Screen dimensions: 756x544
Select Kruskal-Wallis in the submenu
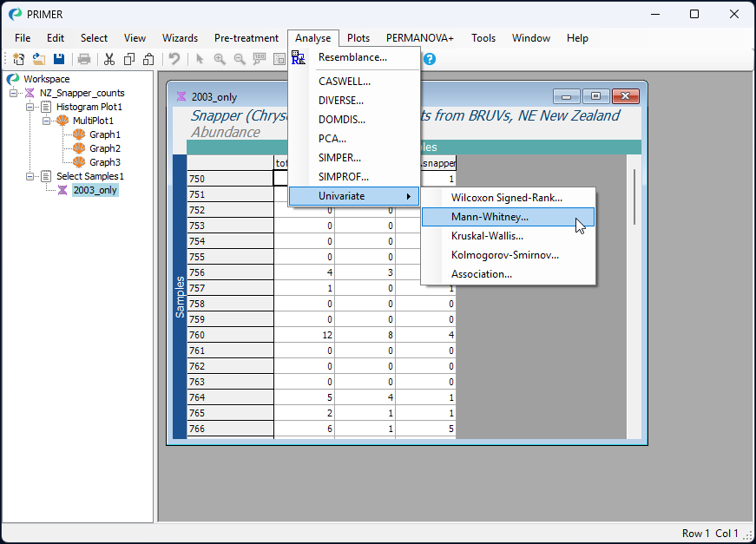[x=487, y=236]
